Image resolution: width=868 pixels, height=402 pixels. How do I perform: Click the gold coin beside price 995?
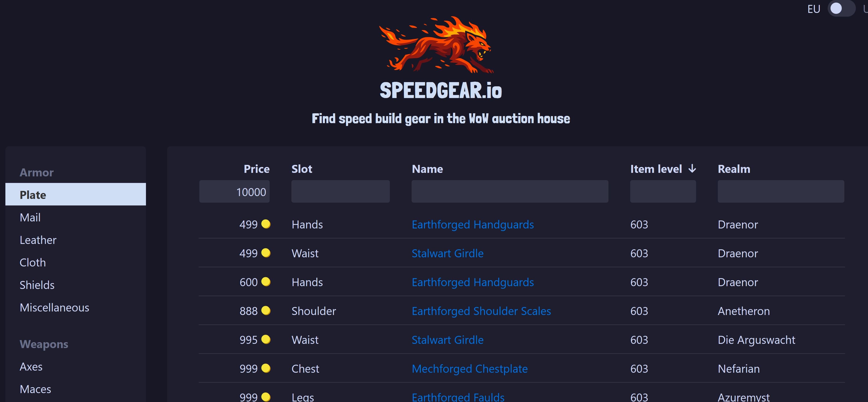[x=266, y=339]
